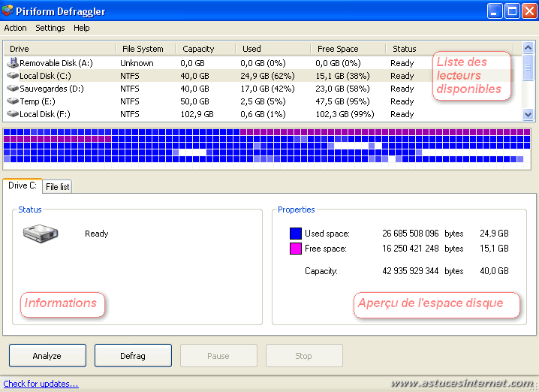Click the Stop button
Viewport: 539px width, 392px height.
[304, 356]
